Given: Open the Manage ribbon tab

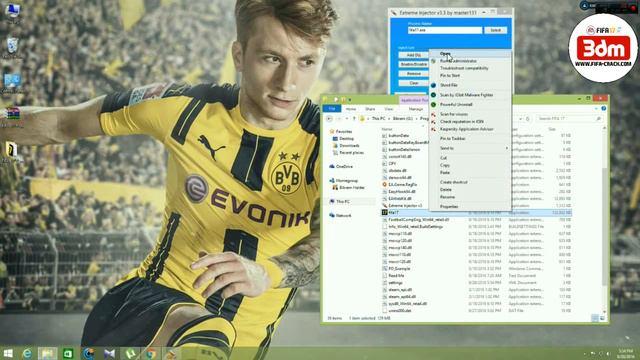Looking at the screenshot, I should pos(416,109).
